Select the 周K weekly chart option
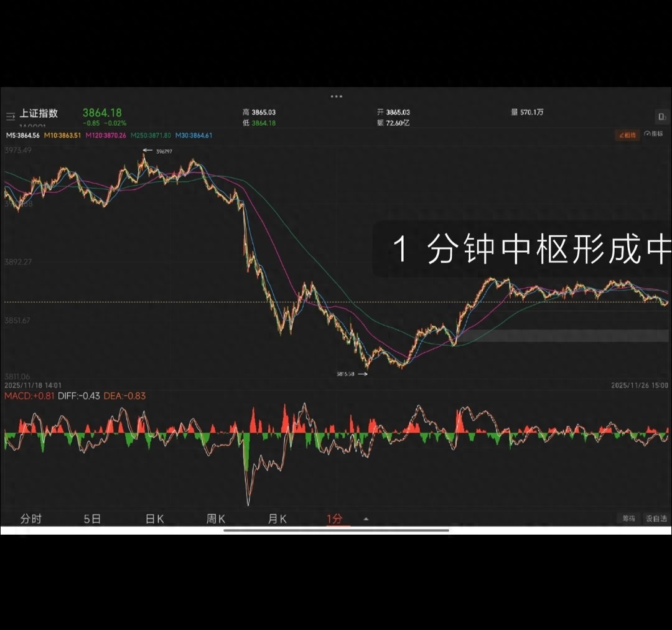672x630 pixels. pos(215,518)
